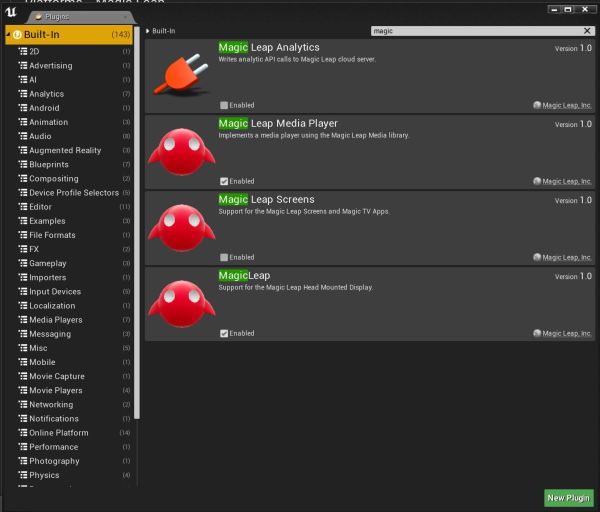
Task: Click the grid icon beside Audio category
Action: pos(22,136)
